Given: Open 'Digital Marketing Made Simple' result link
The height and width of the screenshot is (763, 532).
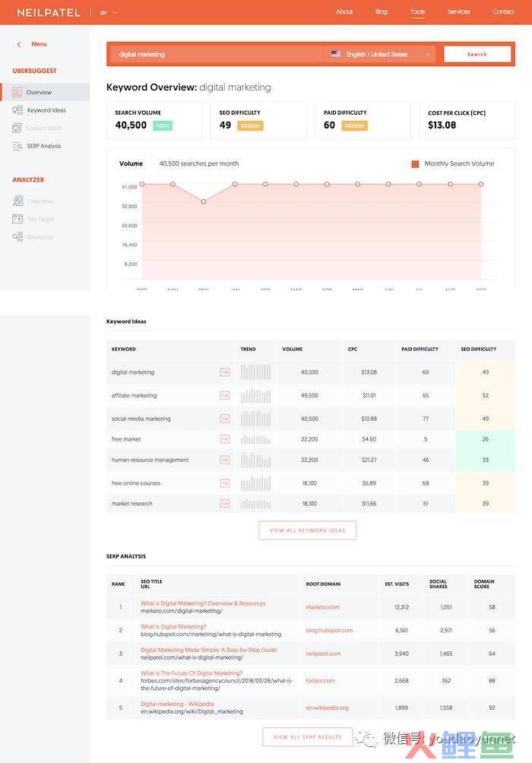Looking at the screenshot, I should click(x=208, y=650).
